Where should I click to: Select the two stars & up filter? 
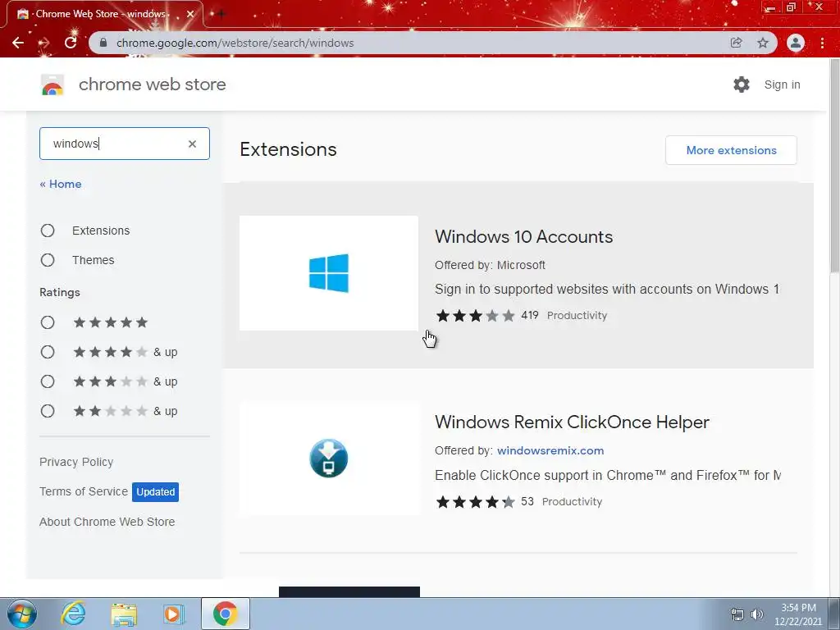tap(48, 411)
